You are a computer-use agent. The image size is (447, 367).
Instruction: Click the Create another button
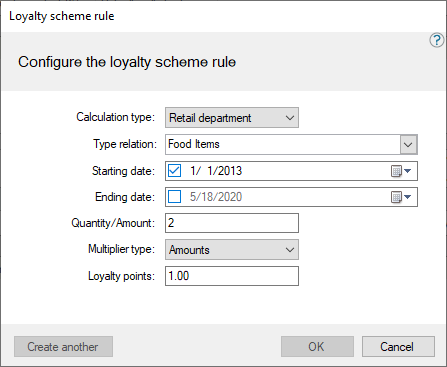click(x=63, y=347)
